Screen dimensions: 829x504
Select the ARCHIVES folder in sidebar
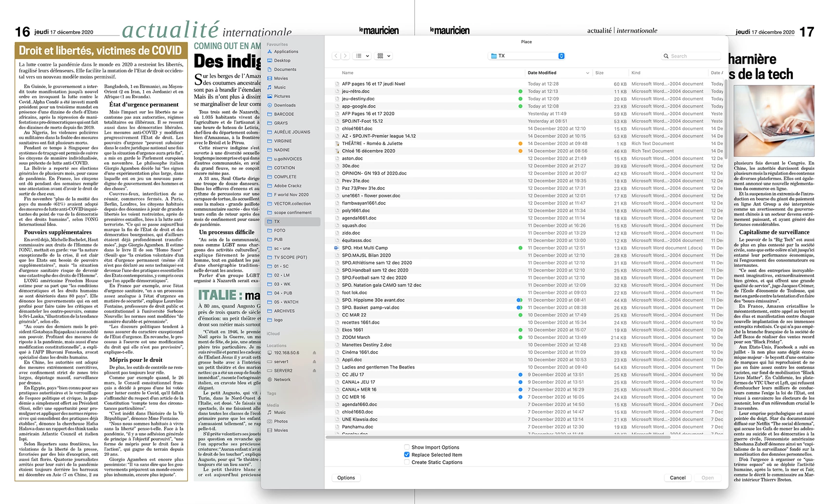click(284, 311)
